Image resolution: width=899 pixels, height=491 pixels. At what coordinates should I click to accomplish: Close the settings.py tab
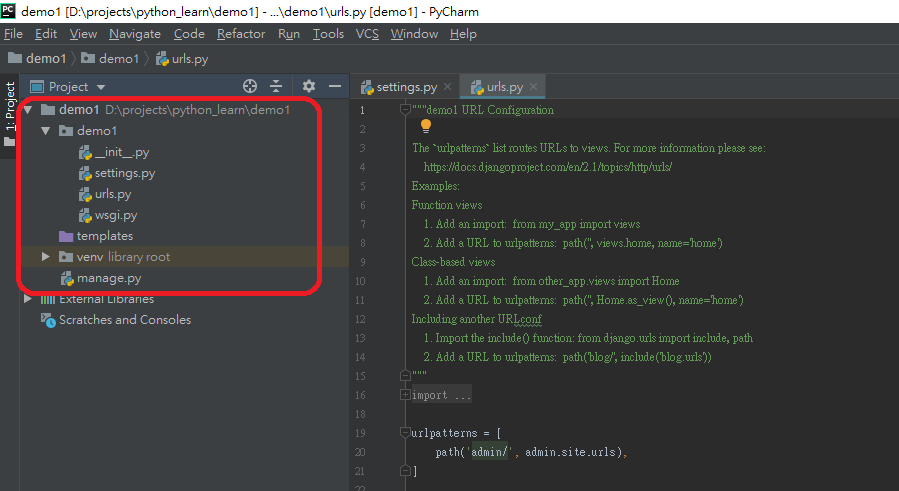[x=447, y=87]
